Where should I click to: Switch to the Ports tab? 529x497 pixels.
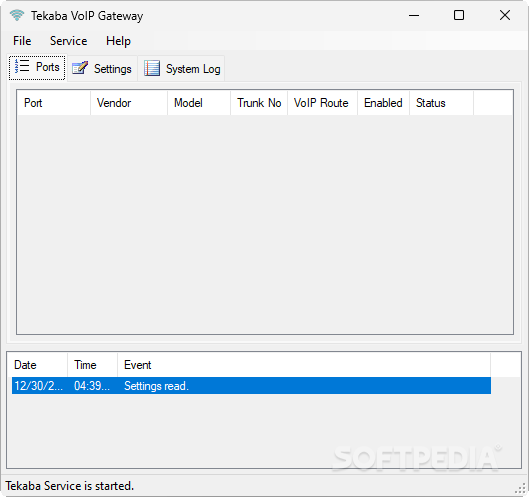pyautogui.click(x=37, y=68)
